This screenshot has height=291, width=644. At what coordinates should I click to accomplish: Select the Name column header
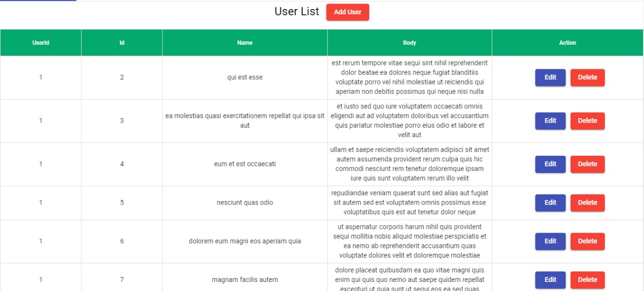click(245, 43)
